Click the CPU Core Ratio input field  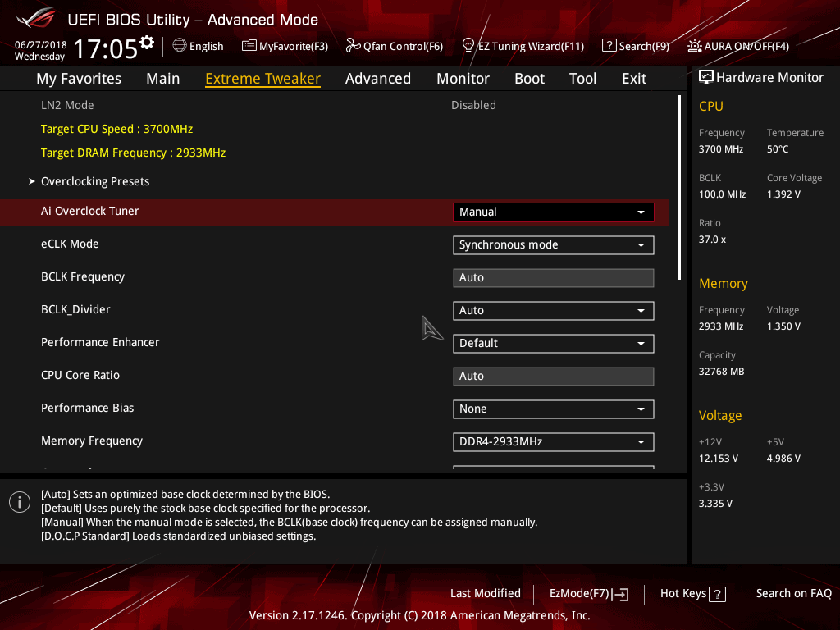[x=554, y=376]
